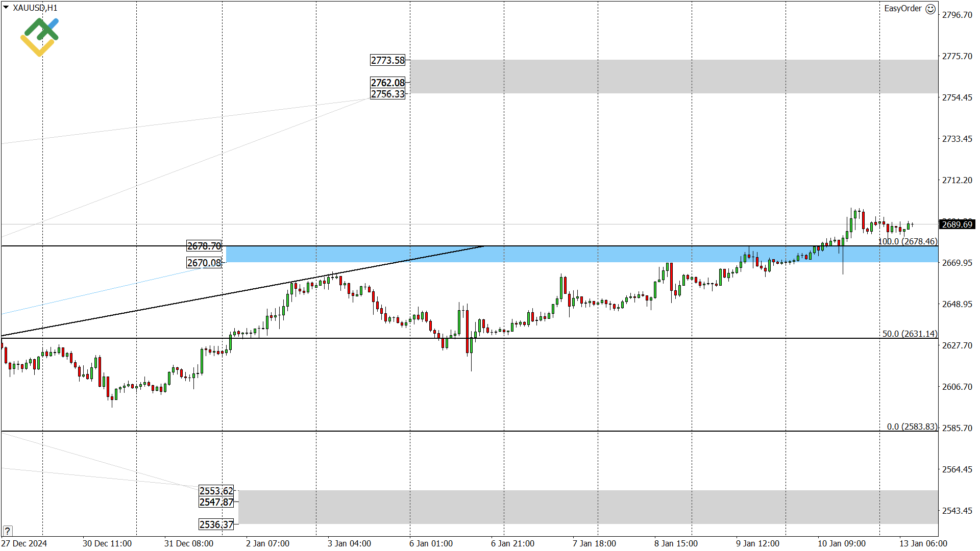Image resolution: width=980 pixels, height=551 pixels.
Task: Expand the XAUUSD,H1 chart title dropdown
Action: pyautogui.click(x=36, y=8)
